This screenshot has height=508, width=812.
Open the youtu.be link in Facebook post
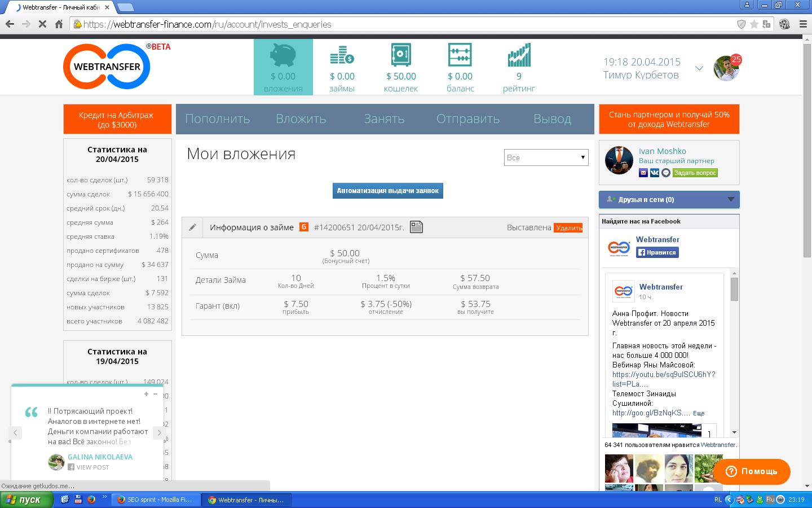coord(664,379)
